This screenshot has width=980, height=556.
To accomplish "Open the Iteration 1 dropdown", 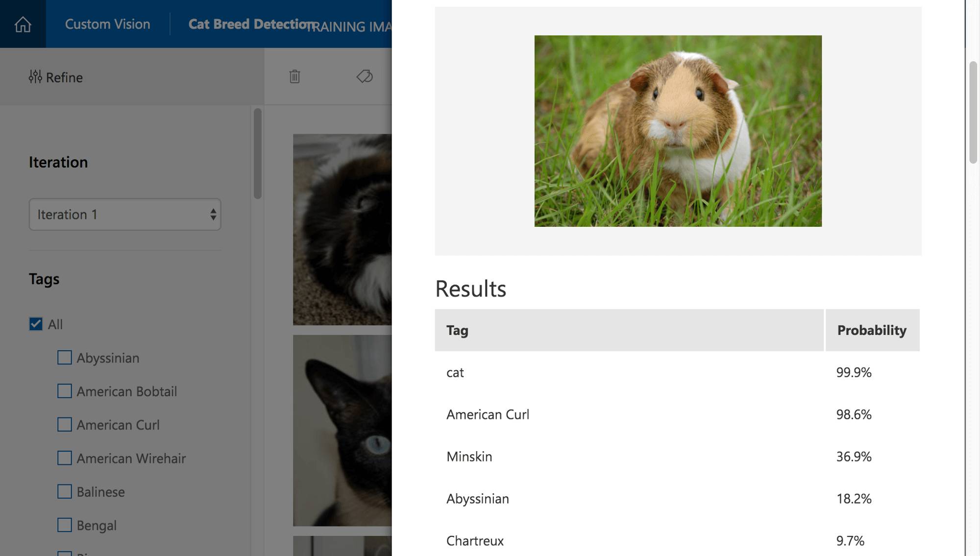I will point(125,215).
